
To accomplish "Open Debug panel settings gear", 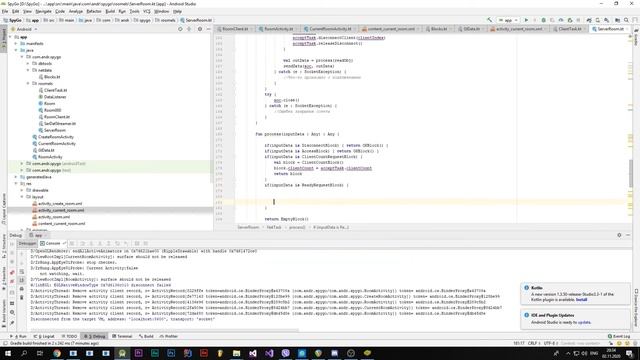I will (x=619, y=235).
